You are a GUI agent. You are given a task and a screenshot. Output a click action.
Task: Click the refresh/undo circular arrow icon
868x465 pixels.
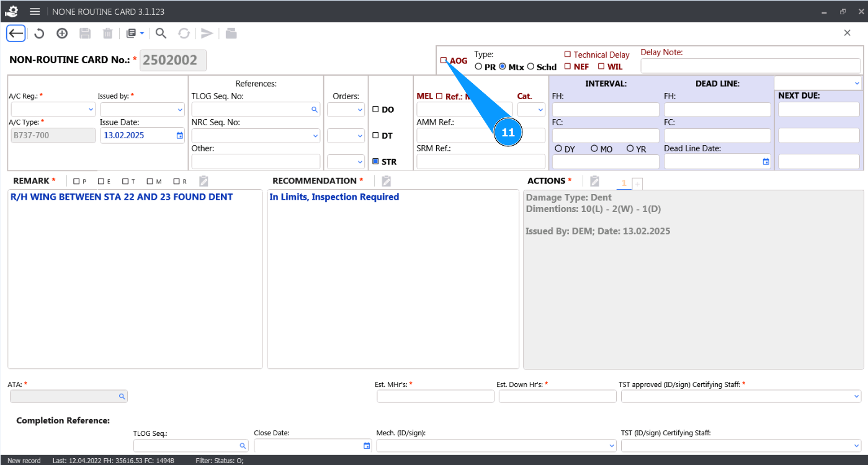pos(39,33)
